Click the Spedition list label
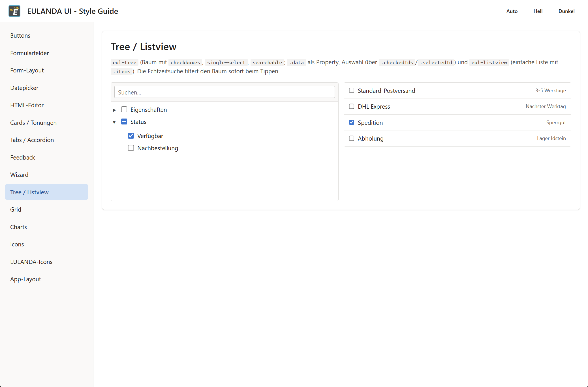This screenshot has height=387, width=588. [370, 123]
